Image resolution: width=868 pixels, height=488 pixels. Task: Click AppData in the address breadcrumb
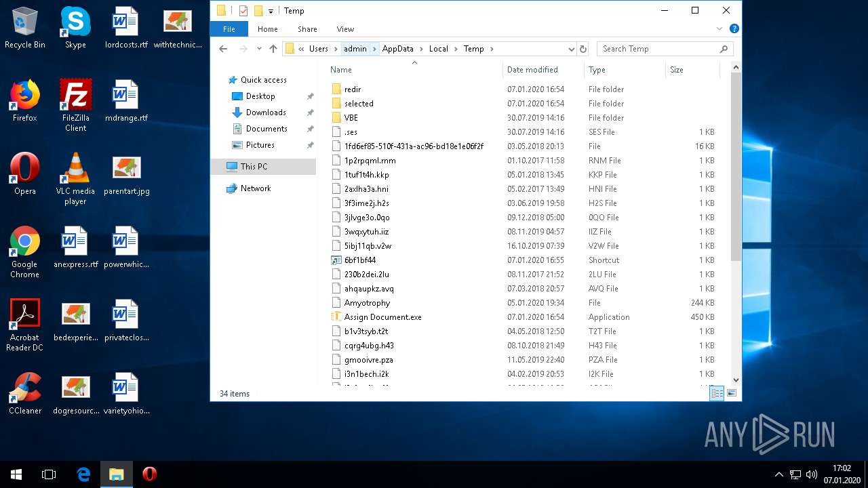(x=397, y=49)
